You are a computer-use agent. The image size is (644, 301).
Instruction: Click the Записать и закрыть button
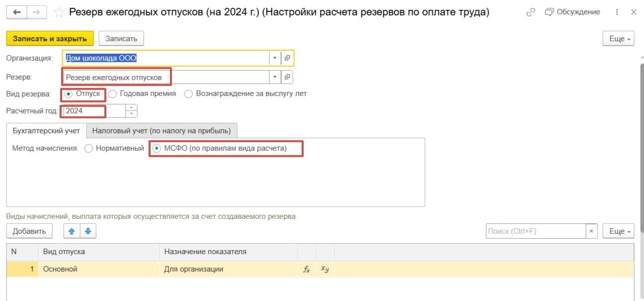pyautogui.click(x=50, y=39)
